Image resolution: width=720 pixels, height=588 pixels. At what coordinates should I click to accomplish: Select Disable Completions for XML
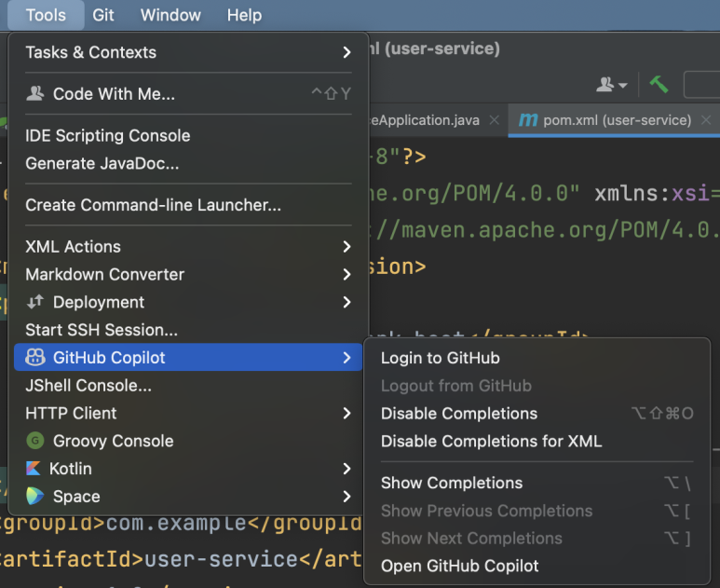click(537, 441)
